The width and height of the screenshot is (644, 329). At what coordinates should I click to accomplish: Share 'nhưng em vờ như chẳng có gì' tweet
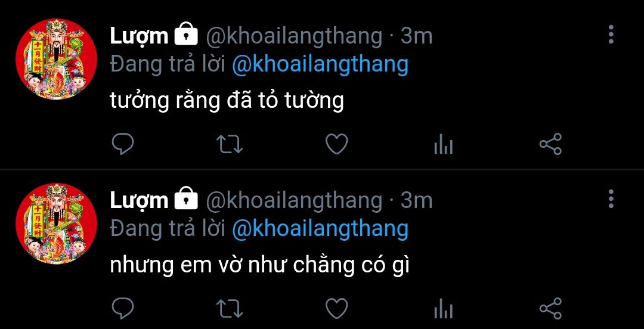click(550, 309)
